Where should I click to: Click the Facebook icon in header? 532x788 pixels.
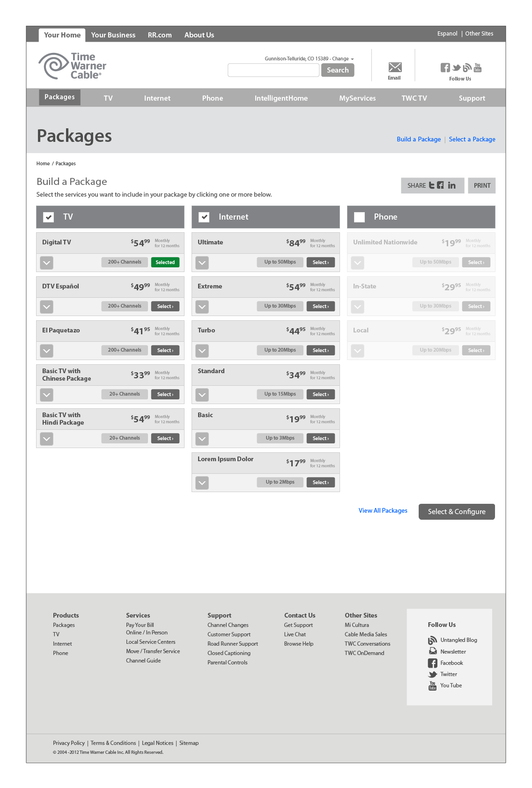click(x=445, y=68)
